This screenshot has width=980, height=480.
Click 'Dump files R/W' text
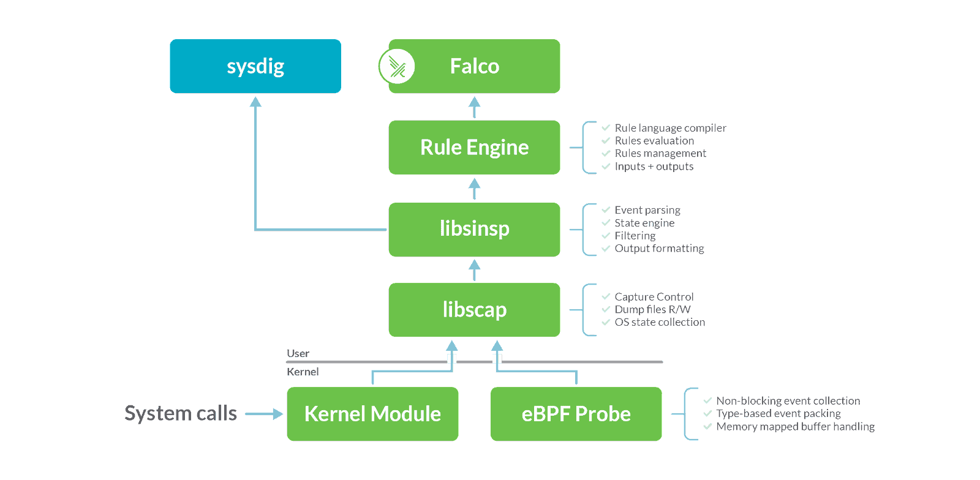point(653,310)
